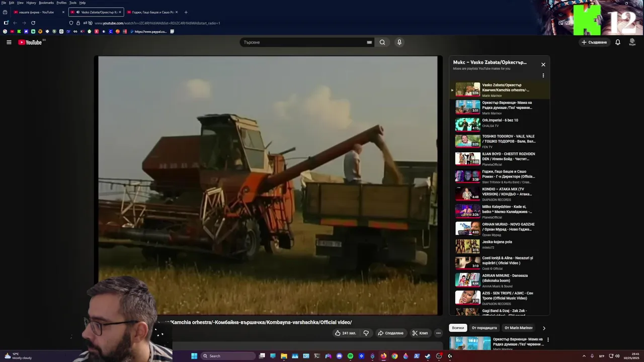Open the File menu

(4, 3)
